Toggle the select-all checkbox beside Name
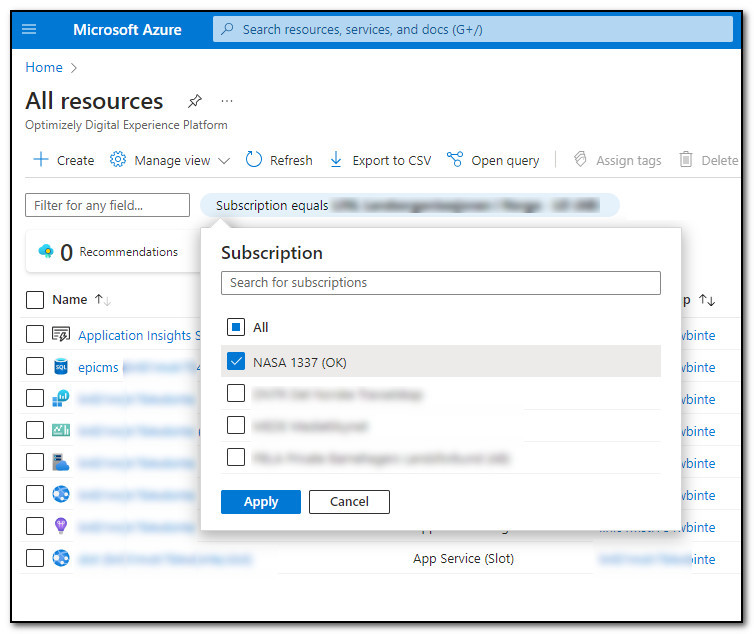Image resolution: width=754 pixels, height=634 pixels. [35, 300]
